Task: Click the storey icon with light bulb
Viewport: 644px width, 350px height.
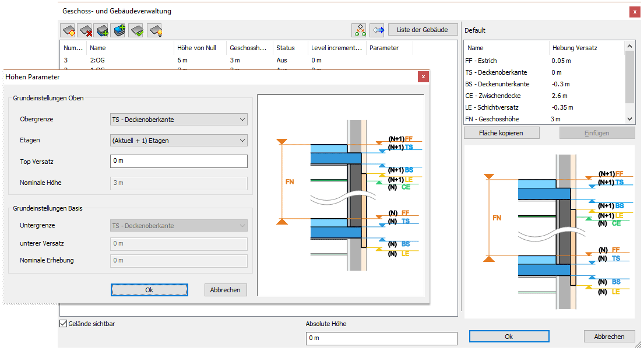Action: click(155, 30)
